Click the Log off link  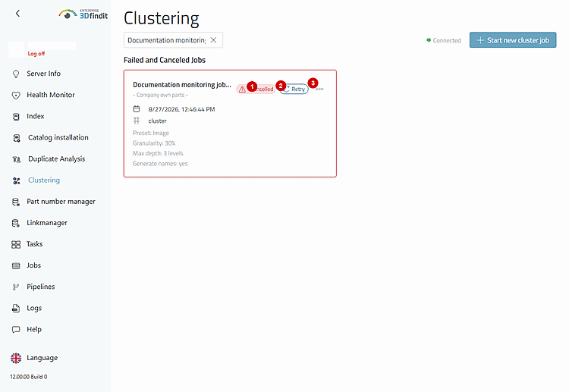36,54
